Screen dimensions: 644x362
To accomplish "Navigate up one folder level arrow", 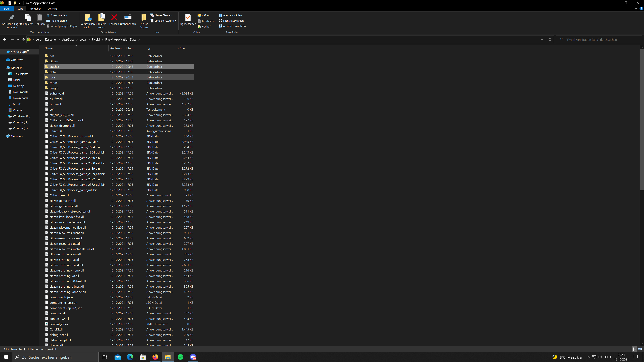I will point(23,40).
